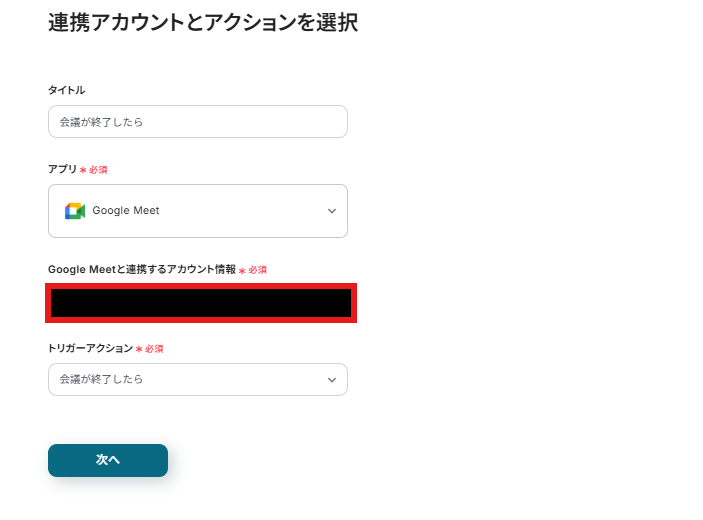Click the 必須 text beside アカウント情報
This screenshot has width=703, height=520.
pos(258,270)
